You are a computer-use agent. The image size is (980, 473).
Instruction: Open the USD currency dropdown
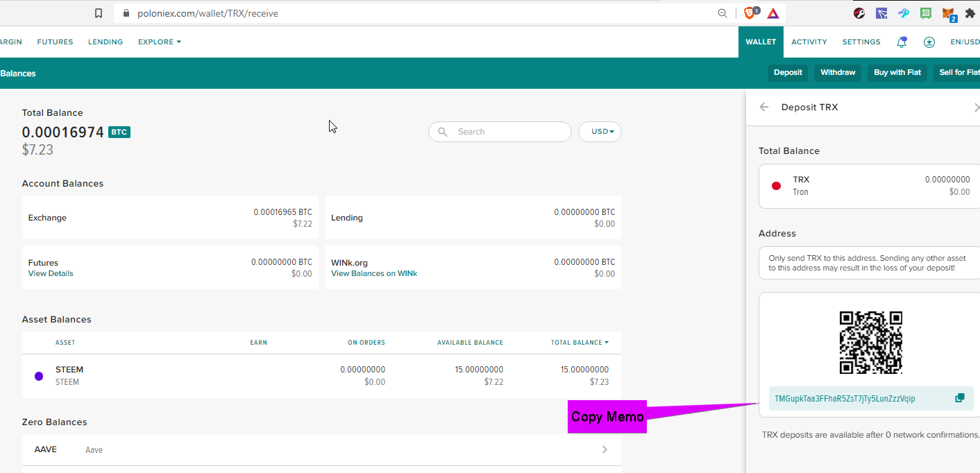click(600, 132)
